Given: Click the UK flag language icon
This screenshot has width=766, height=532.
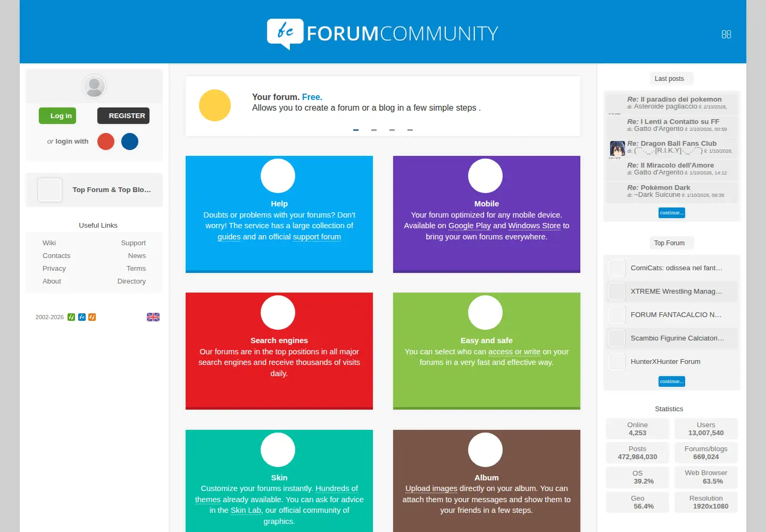Looking at the screenshot, I should point(153,317).
